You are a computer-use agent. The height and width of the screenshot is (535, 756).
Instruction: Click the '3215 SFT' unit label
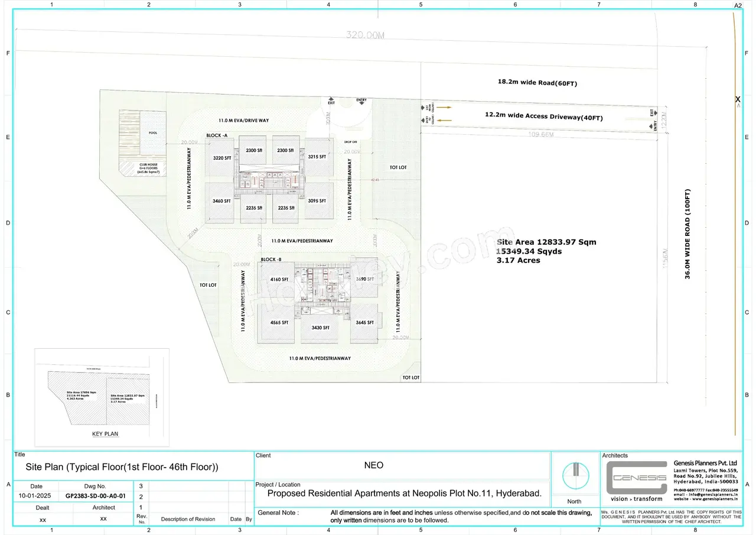317,157
